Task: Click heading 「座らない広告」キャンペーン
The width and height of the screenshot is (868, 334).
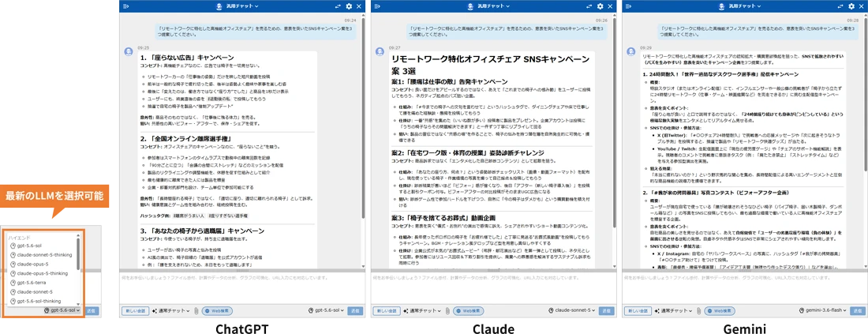Action: pyautogui.click(x=187, y=58)
